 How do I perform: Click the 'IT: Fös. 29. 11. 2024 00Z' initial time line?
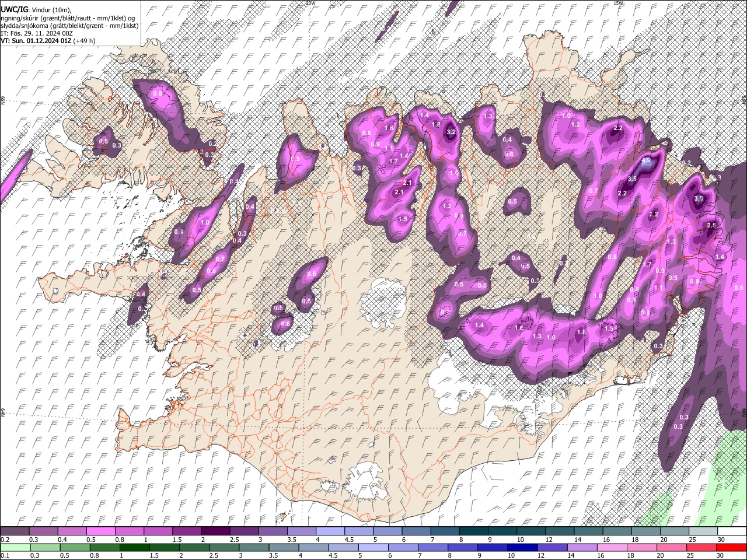[37, 33]
